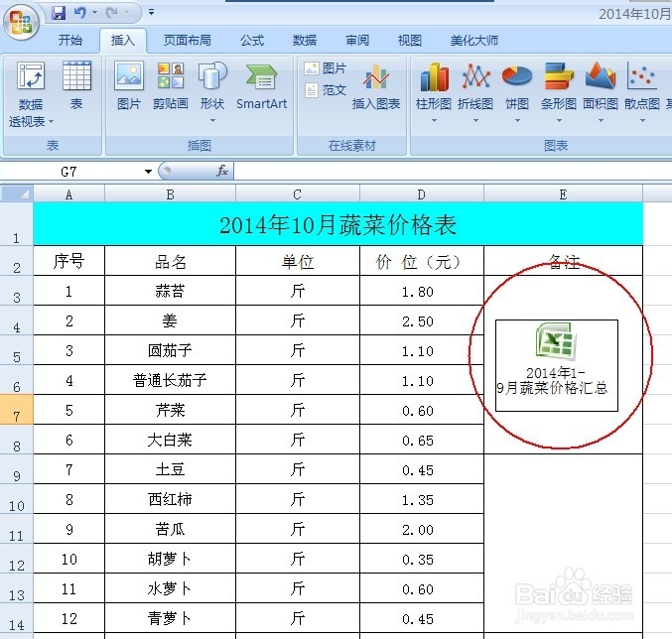Viewport: 672px width, 639px height.
Task: Customize the Quick Access Toolbar dropdown
Action: [151, 13]
